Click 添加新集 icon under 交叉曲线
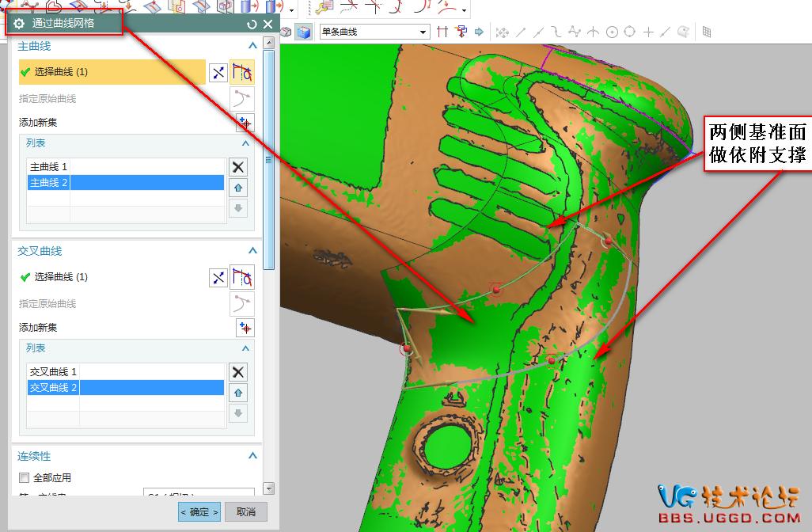The height and width of the screenshot is (532, 812). point(245,328)
